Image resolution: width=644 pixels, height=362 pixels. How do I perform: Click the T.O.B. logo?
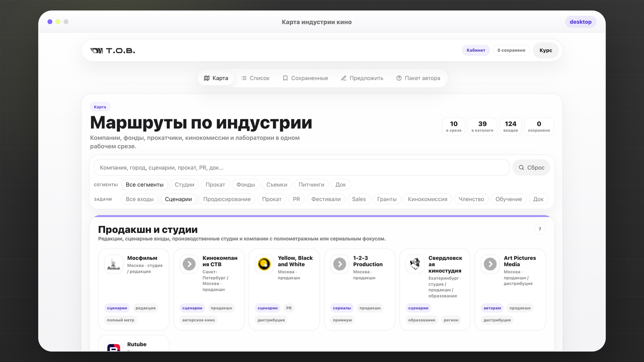tap(113, 51)
